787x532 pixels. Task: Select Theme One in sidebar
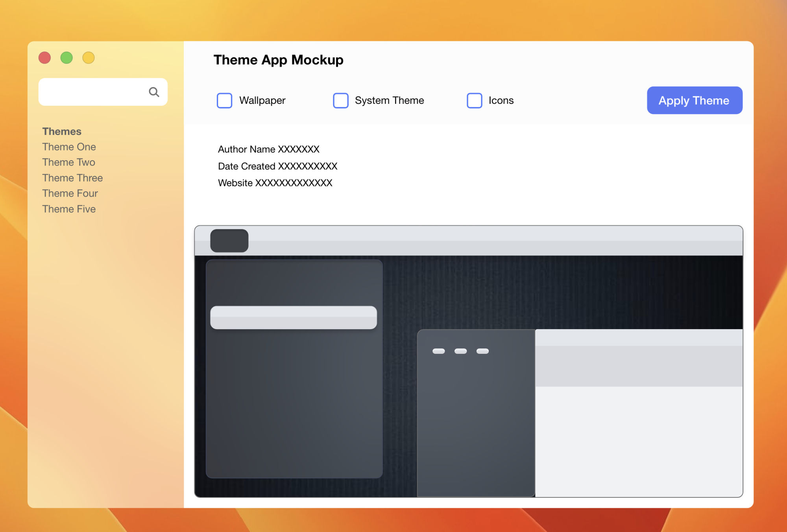point(69,147)
